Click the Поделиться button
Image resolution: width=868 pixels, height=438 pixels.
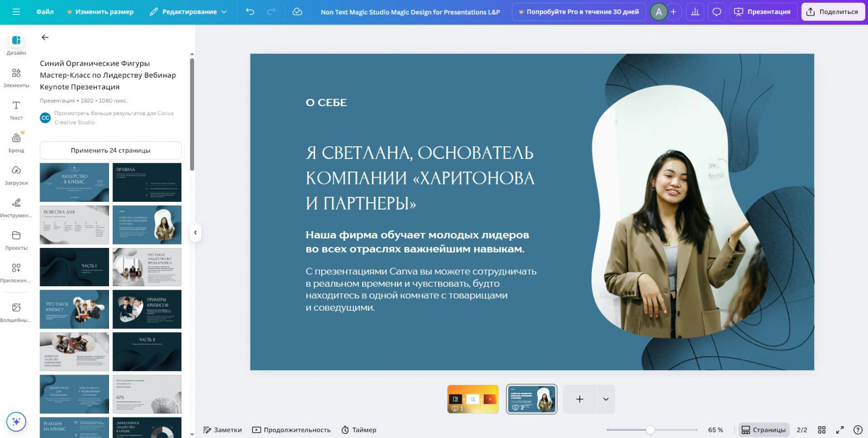[x=832, y=11]
